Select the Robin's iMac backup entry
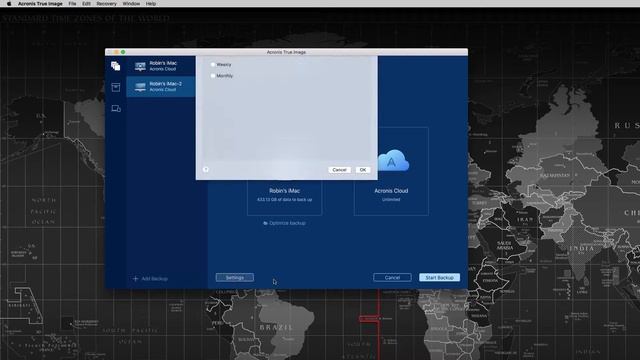Viewport: 640px width, 360px height. [x=161, y=66]
